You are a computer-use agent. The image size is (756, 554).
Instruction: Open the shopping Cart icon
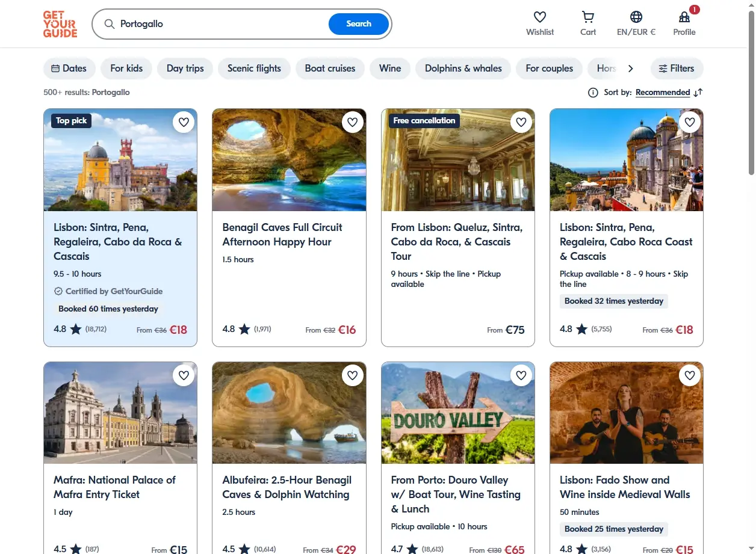coord(588,17)
